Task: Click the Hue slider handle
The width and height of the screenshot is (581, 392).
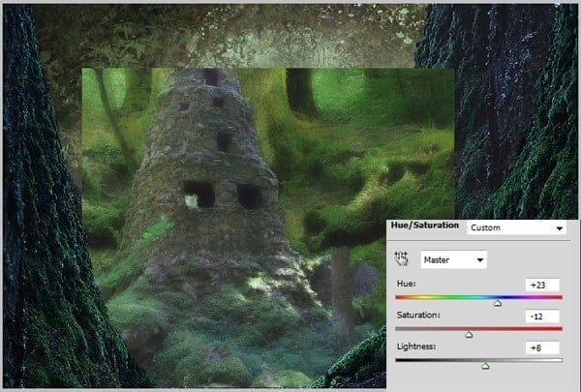Action: pyautogui.click(x=498, y=304)
